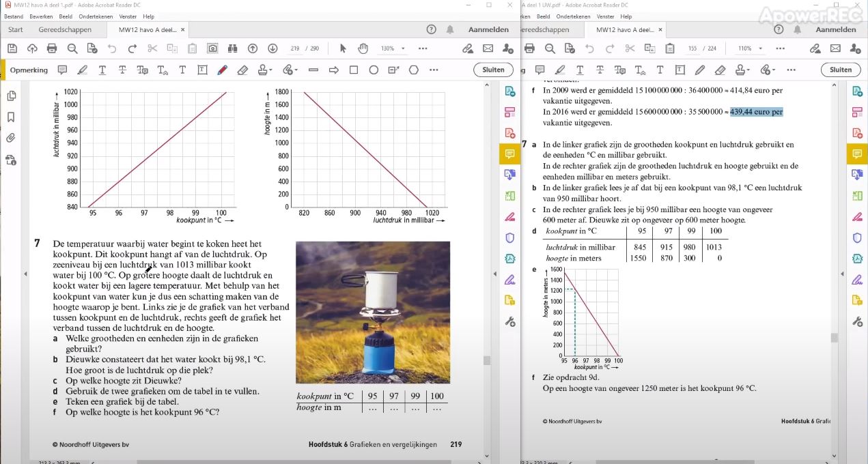Select the arrow drawing shape tool
The height and width of the screenshot is (464, 868).
coord(334,70)
